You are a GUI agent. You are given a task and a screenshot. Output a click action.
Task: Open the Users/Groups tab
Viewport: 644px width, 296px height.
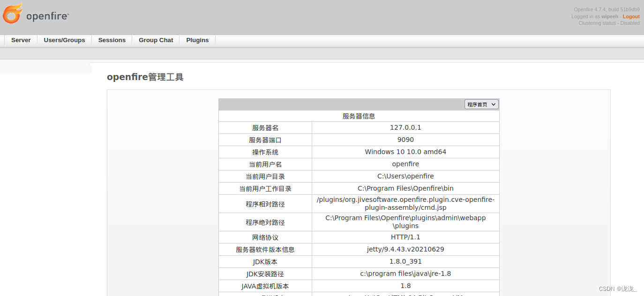click(x=65, y=40)
